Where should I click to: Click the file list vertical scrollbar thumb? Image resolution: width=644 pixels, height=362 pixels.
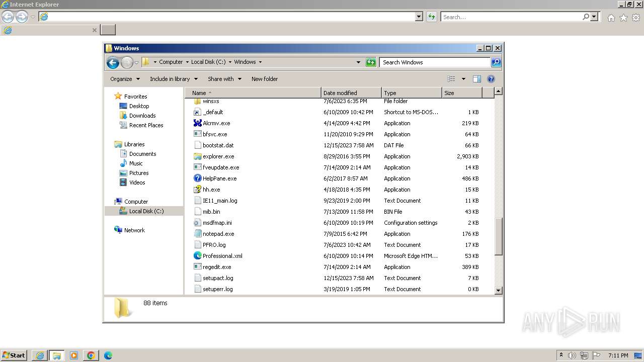tap(499, 236)
